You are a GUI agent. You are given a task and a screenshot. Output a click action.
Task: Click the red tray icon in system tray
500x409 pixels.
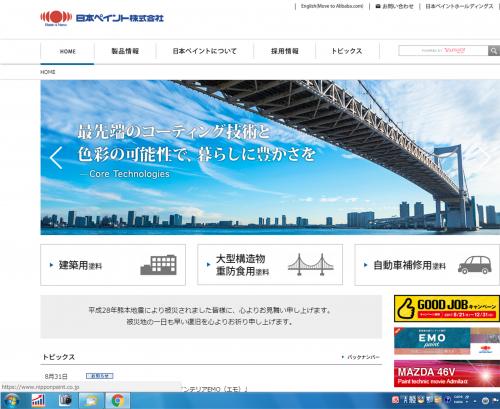pyautogui.click(x=395, y=400)
